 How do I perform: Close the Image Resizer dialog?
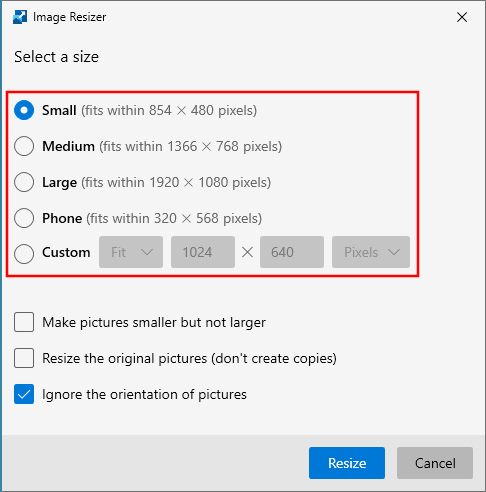point(462,17)
